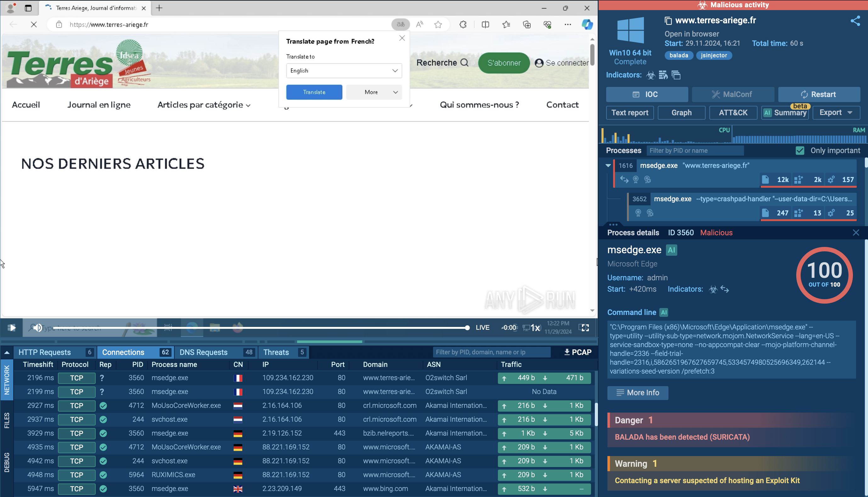The height and width of the screenshot is (497, 868).
Task: Open the browser collections icon
Action: click(527, 25)
